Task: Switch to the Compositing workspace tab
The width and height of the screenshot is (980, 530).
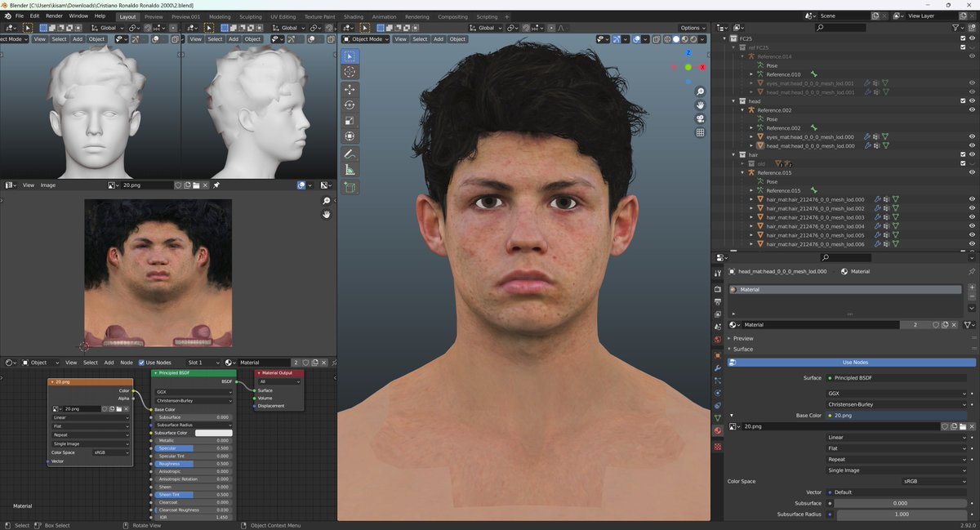Action: [x=452, y=16]
